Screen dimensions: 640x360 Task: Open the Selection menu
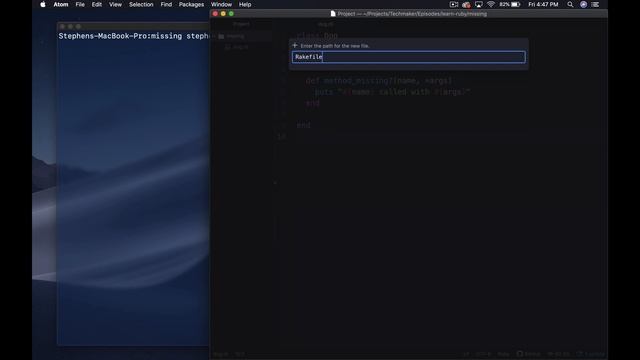(141, 4)
